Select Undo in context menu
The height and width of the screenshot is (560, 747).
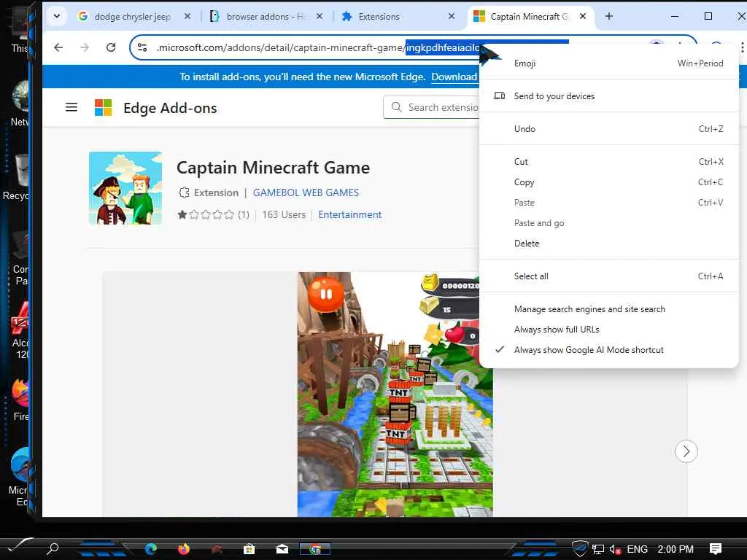tap(609, 129)
